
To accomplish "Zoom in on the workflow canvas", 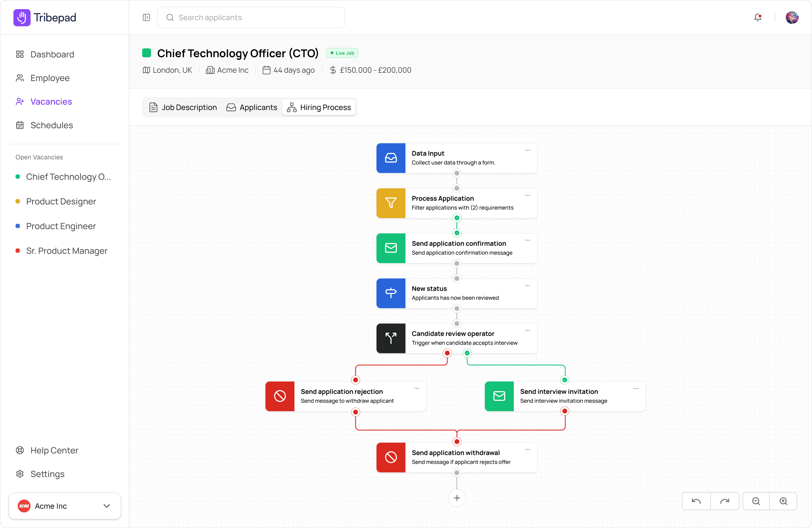I will 784,501.
